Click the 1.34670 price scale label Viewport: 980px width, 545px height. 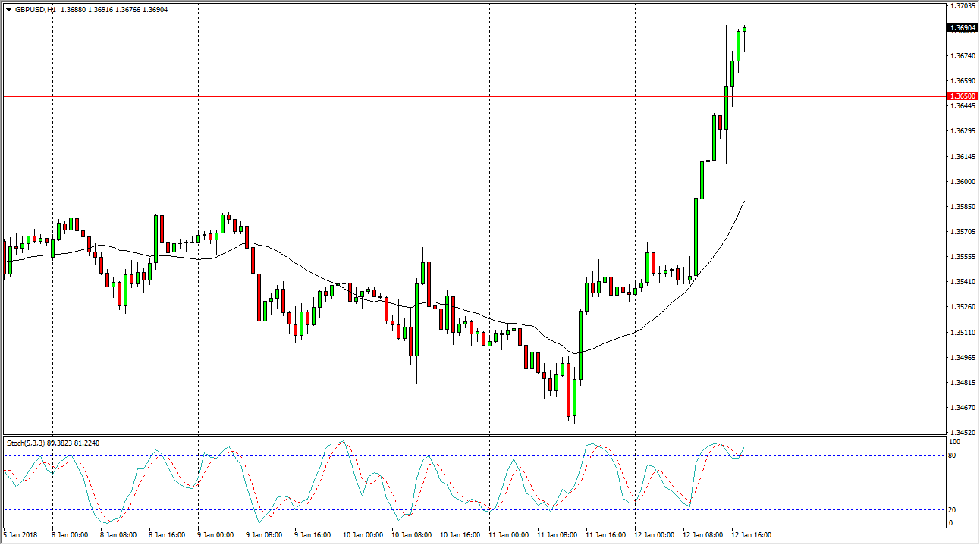click(x=961, y=408)
